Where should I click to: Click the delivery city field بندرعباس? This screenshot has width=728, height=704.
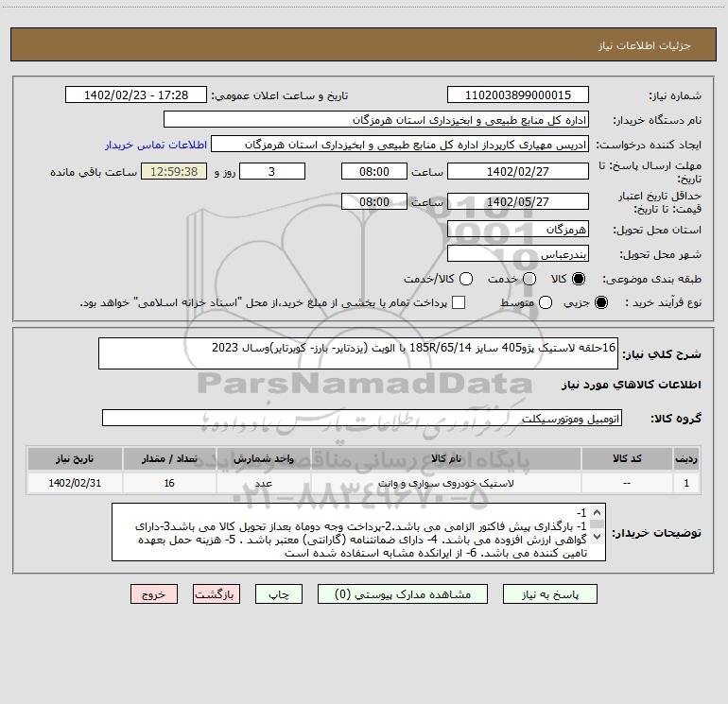pyautogui.click(x=518, y=253)
